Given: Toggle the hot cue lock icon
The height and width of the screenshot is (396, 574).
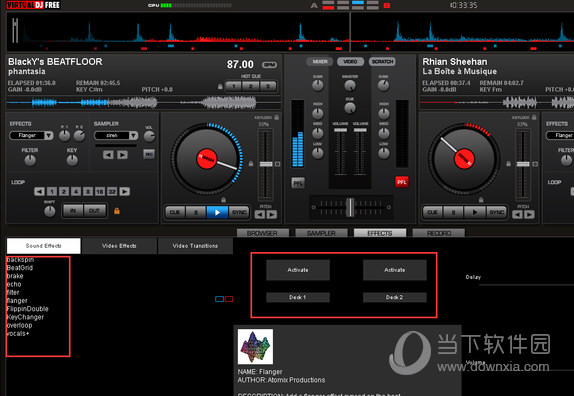Looking at the screenshot, I should 220,87.
